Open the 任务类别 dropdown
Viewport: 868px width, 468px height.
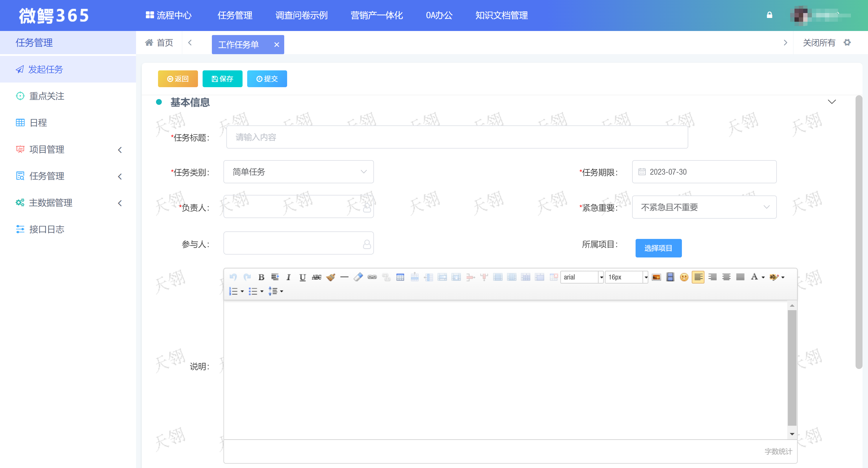298,172
